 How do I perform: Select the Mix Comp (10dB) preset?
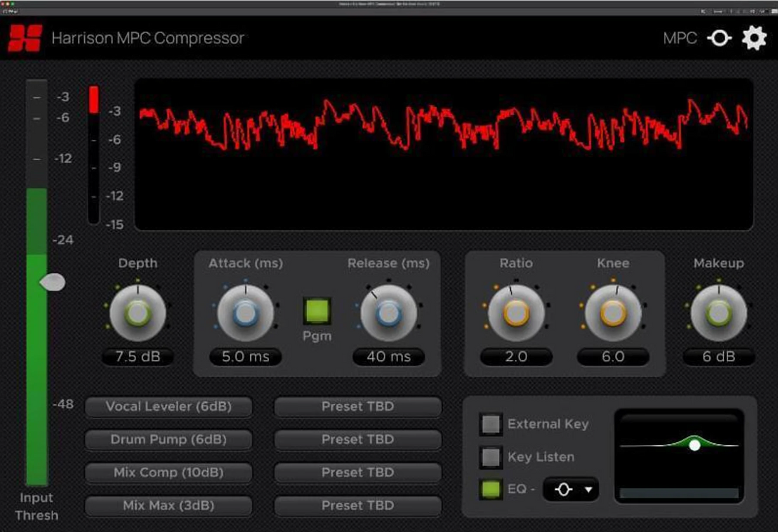[169, 472]
